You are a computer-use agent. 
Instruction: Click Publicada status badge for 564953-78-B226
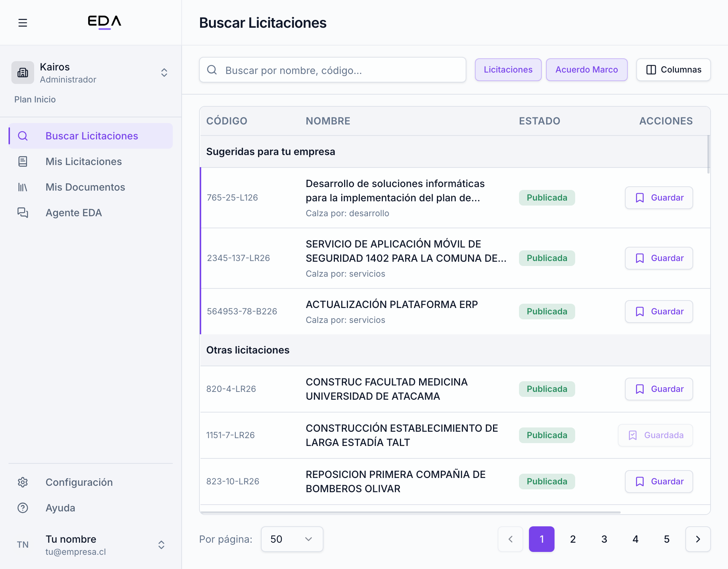[x=547, y=312]
